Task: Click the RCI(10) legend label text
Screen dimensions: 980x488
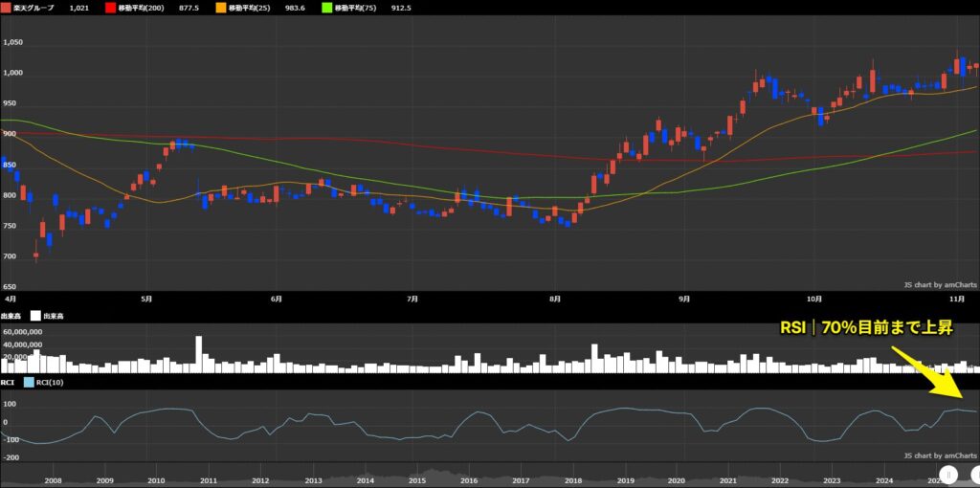Action: 58,383
